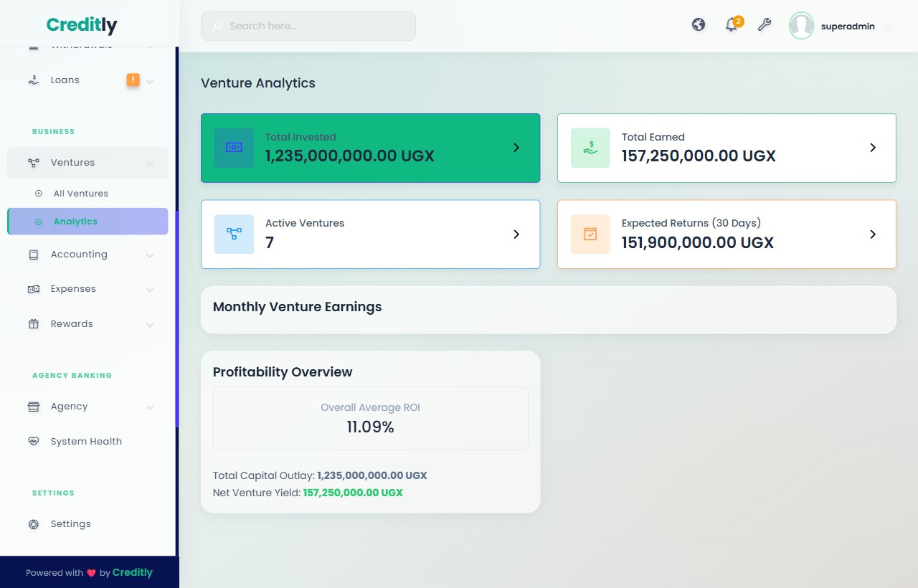Click the Creditly logo
Image resolution: width=918 pixels, height=588 pixels.
click(82, 25)
